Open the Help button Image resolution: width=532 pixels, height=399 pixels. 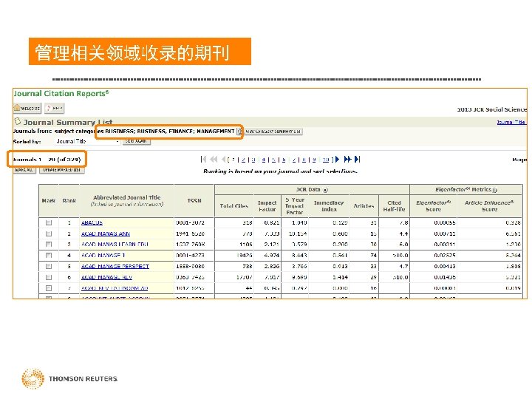54,108
